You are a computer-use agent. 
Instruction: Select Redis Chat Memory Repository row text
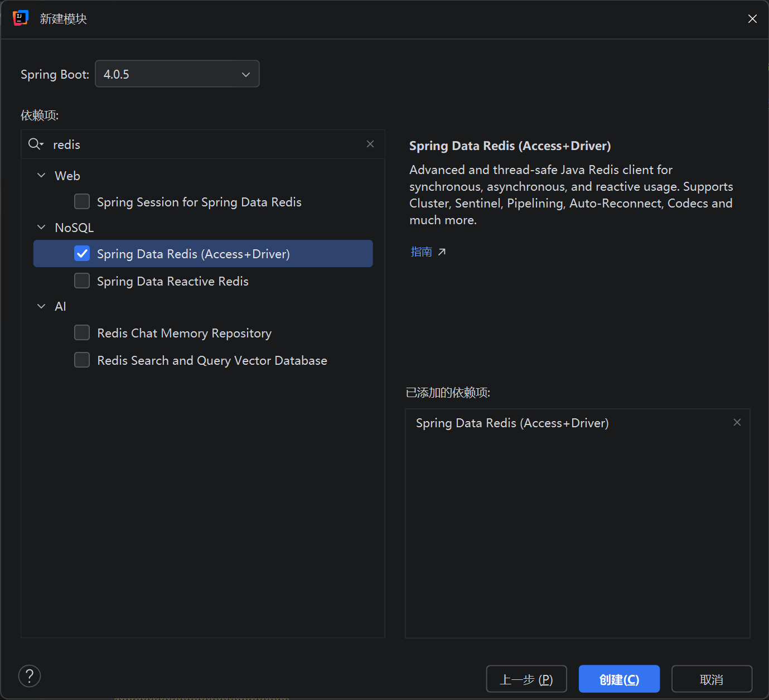tap(185, 333)
